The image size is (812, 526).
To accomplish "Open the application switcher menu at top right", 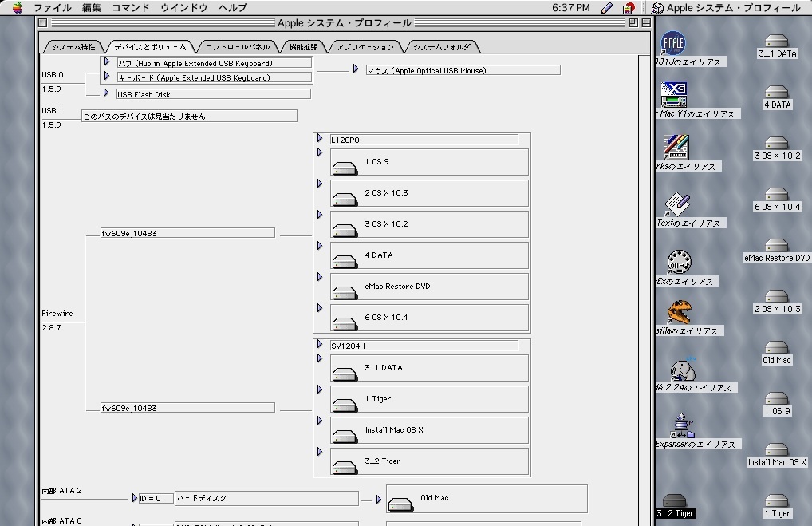I will (x=726, y=8).
